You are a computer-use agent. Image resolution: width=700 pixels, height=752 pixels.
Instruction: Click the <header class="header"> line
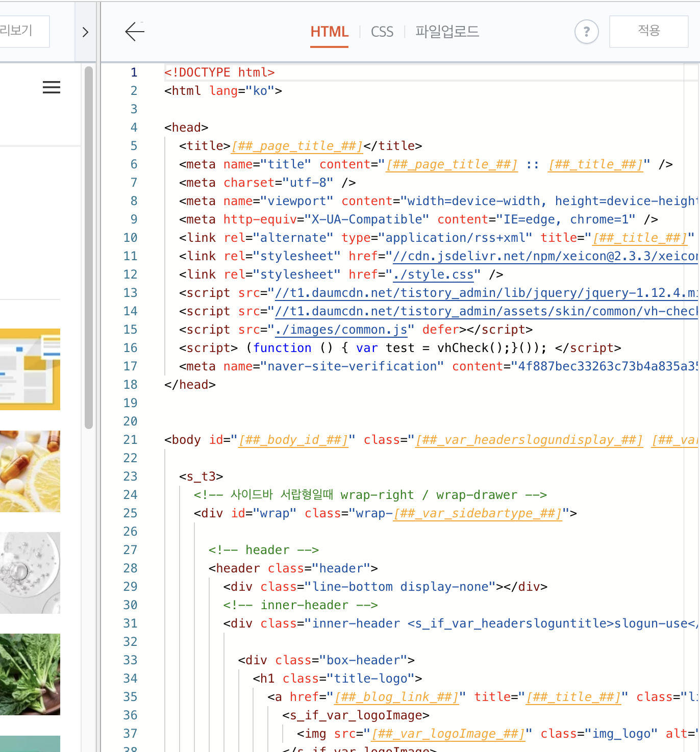293,568
